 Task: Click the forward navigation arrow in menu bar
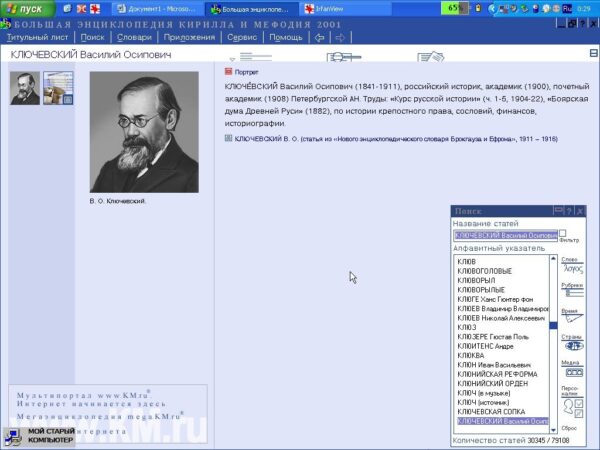coord(340,37)
